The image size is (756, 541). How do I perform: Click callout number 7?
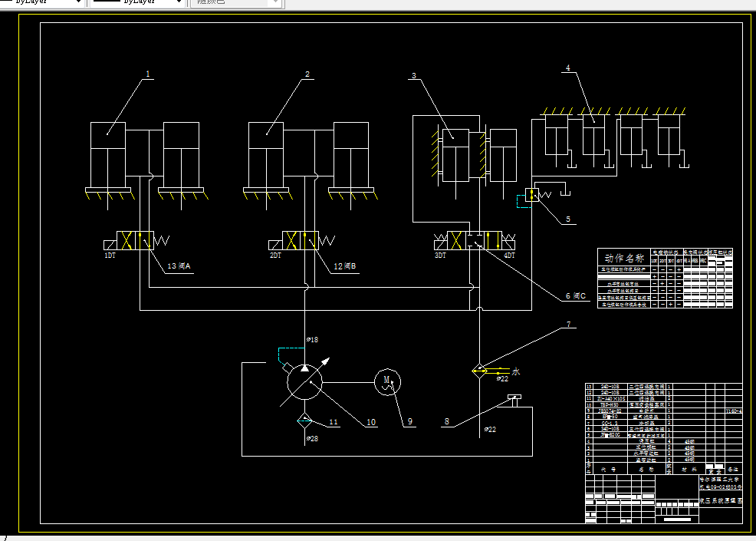(x=568, y=325)
